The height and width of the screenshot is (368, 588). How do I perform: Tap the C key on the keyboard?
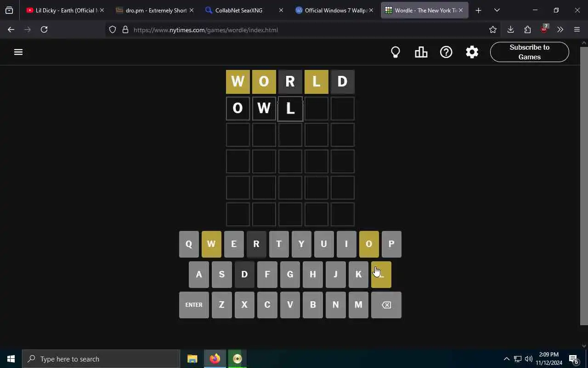[x=267, y=305]
